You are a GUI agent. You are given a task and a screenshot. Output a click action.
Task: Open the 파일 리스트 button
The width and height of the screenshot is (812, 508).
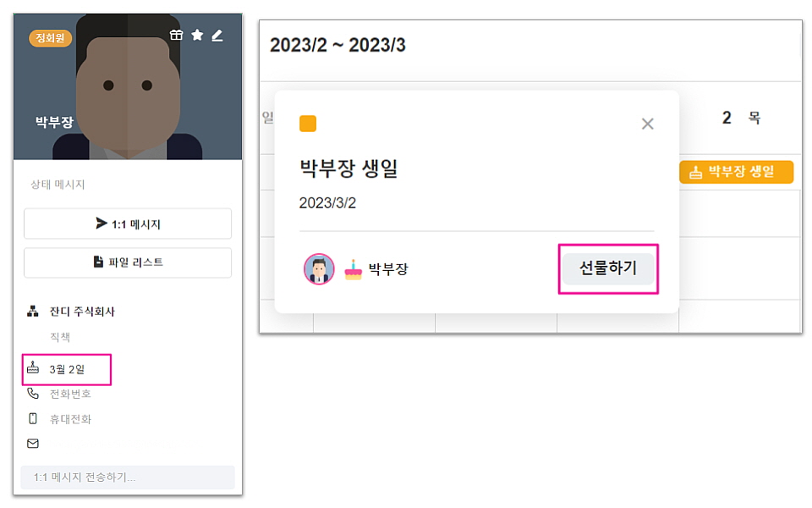point(128,262)
